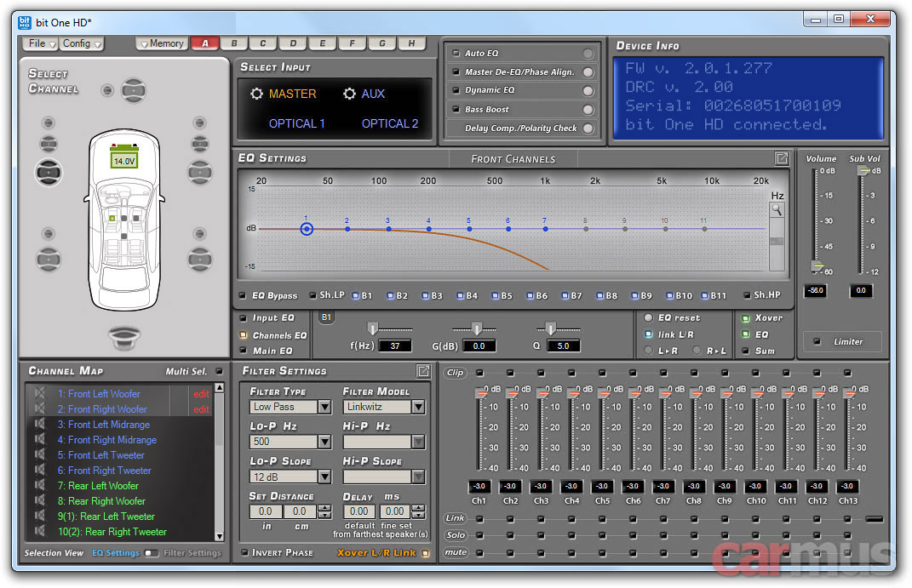Click the Q value field showing 5.0
Viewport: 912px width, 588px height.
563,345
